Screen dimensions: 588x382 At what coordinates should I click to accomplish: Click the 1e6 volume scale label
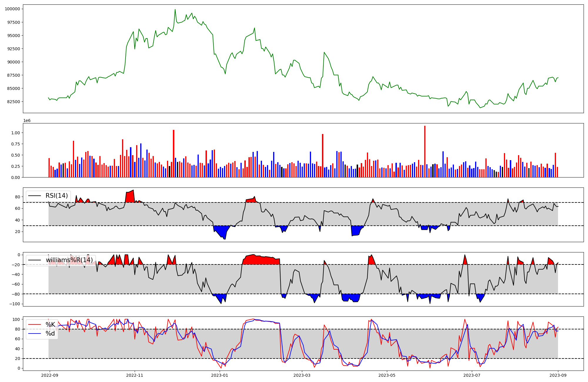click(x=27, y=121)
